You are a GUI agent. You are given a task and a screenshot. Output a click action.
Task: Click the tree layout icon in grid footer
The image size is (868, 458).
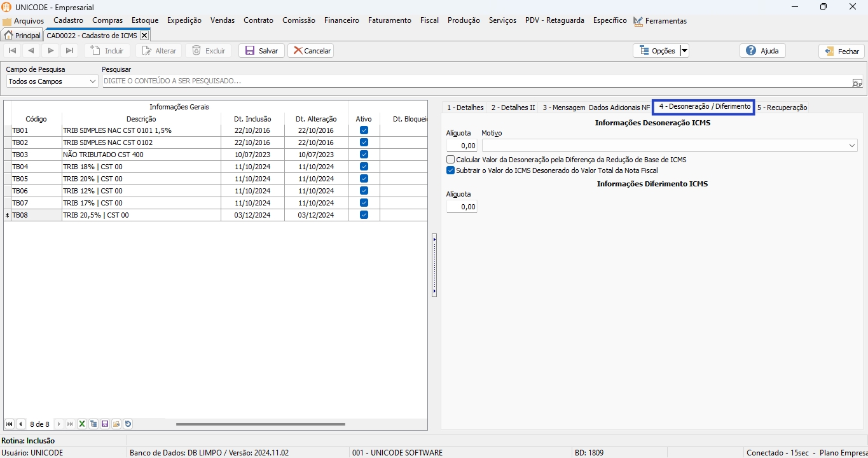click(93, 424)
